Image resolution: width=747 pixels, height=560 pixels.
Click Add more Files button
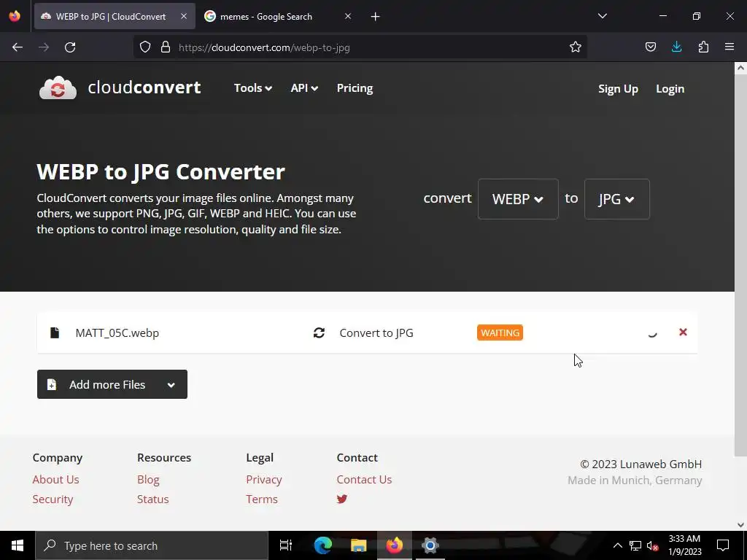coord(112,384)
